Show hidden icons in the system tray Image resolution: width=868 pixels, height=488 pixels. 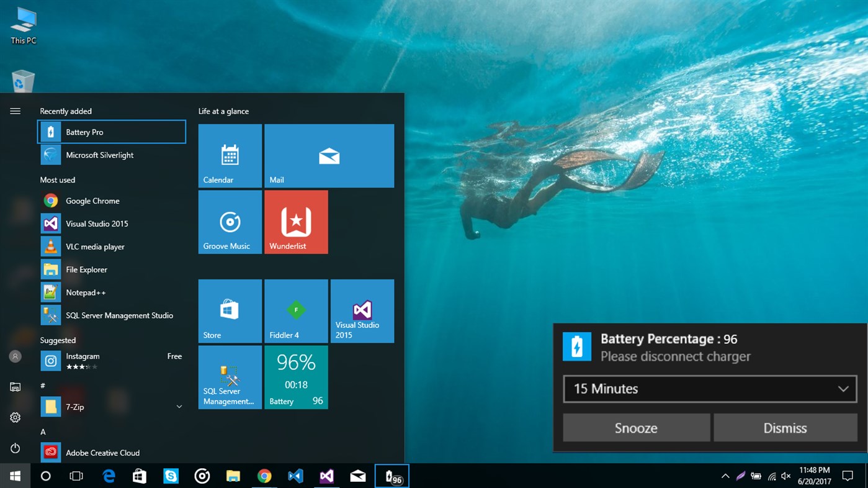click(725, 476)
